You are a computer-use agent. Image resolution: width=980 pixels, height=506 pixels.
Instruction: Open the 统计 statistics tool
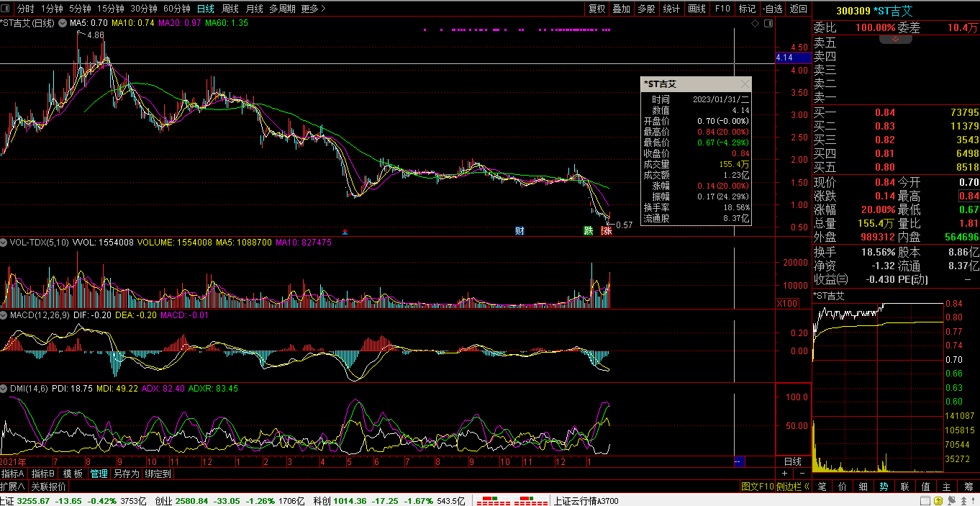point(671,9)
